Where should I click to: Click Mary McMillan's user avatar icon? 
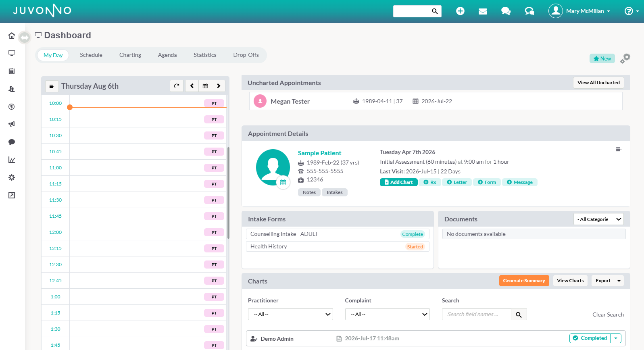pos(556,11)
